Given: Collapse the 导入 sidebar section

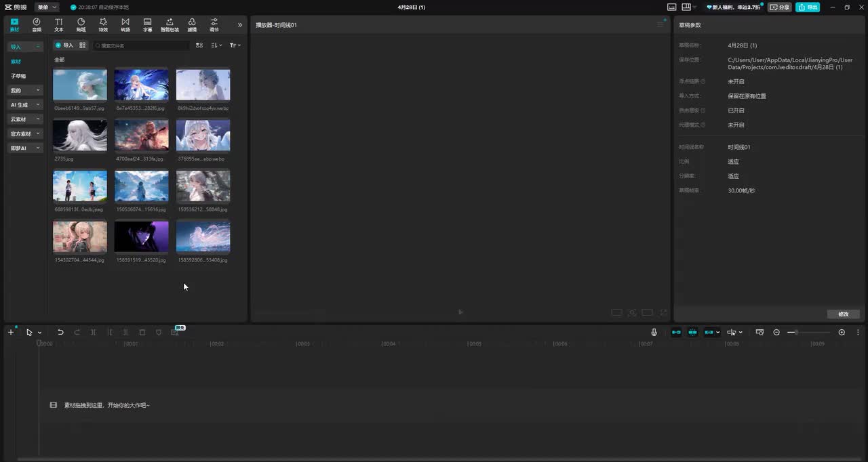Looking at the screenshot, I should (25, 47).
